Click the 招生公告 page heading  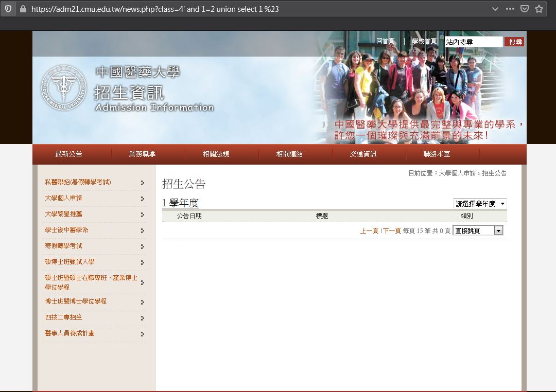click(x=184, y=184)
